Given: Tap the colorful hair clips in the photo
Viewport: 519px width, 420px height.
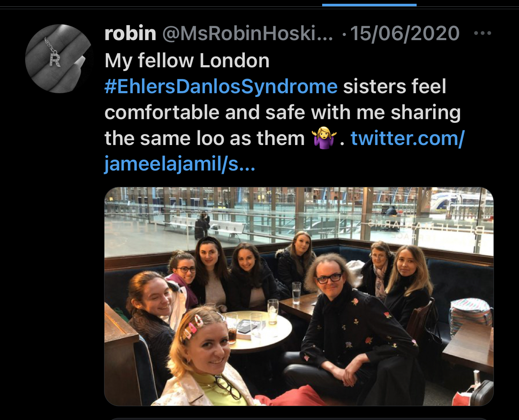Looking at the screenshot, I should 193,326.
